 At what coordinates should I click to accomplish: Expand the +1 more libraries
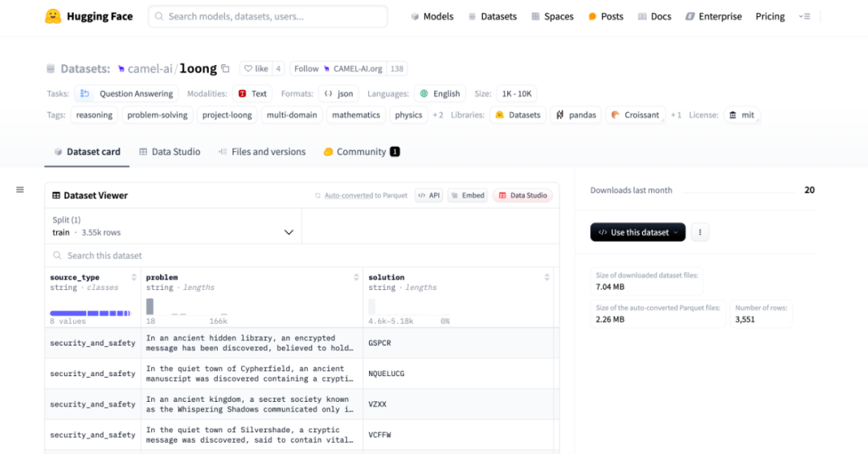click(676, 115)
